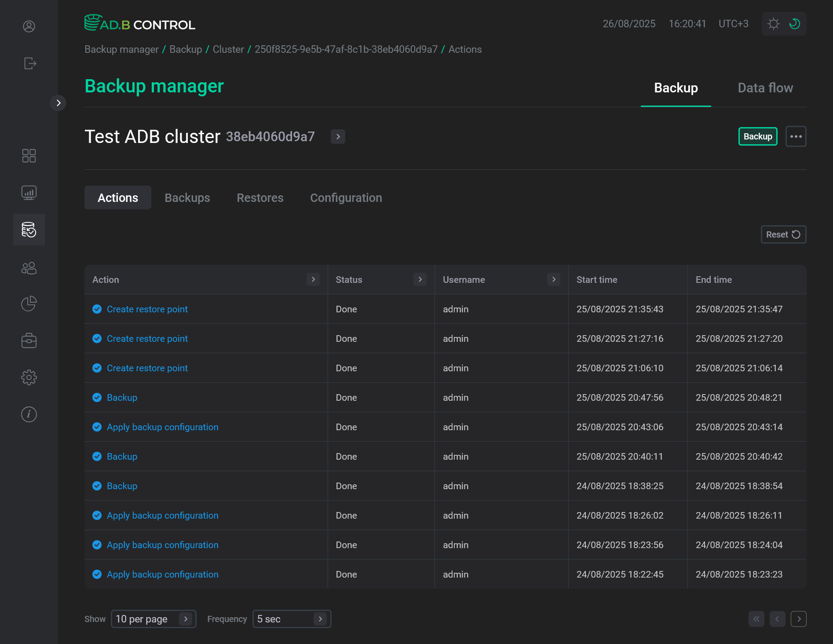Screen dimensions: 833x644
Task: Open the 10 per page dropdown
Action: click(153, 618)
